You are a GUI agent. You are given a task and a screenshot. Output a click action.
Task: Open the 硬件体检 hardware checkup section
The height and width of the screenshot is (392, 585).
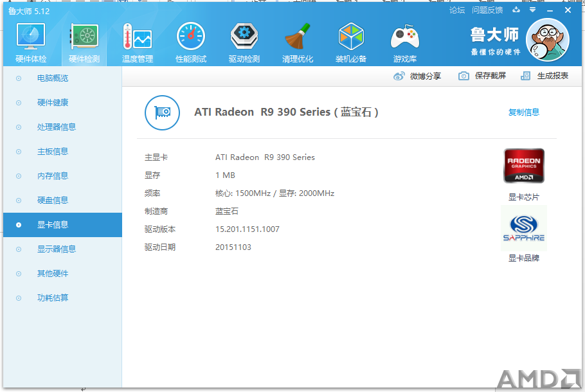click(x=31, y=42)
